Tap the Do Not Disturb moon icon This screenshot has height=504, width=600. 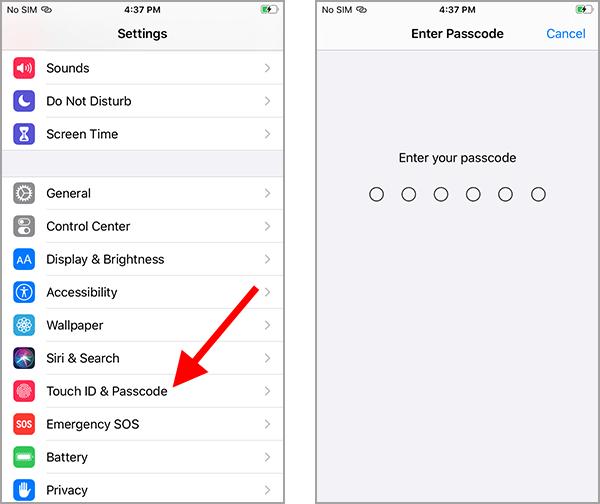pos(24,101)
